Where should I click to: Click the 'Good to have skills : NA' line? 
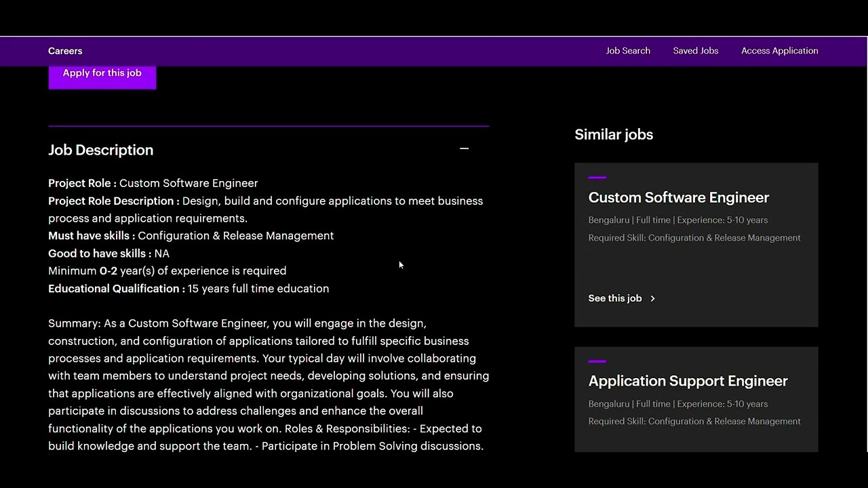click(108, 253)
